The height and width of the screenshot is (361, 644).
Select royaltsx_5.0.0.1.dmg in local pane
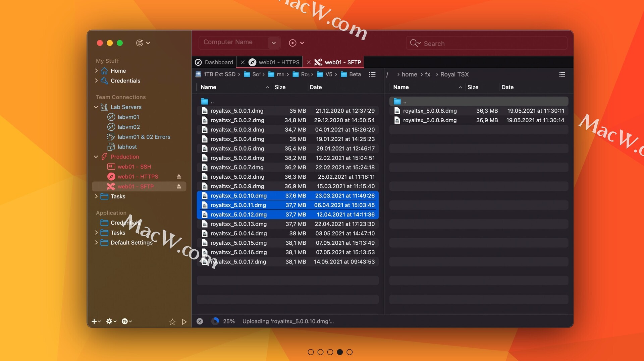[x=288, y=111]
